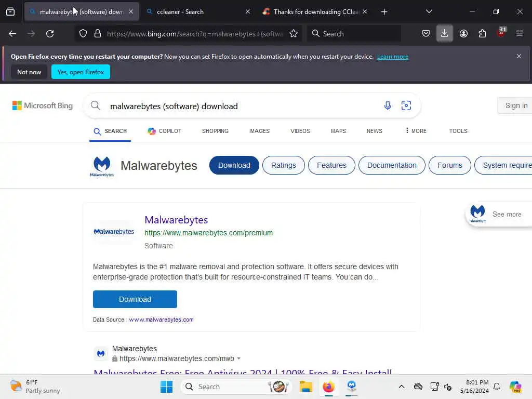Viewport: 532px width, 399px height.
Task: Expand the malwarebytes.com/mwb result dropdown arrow
Action: click(x=239, y=358)
